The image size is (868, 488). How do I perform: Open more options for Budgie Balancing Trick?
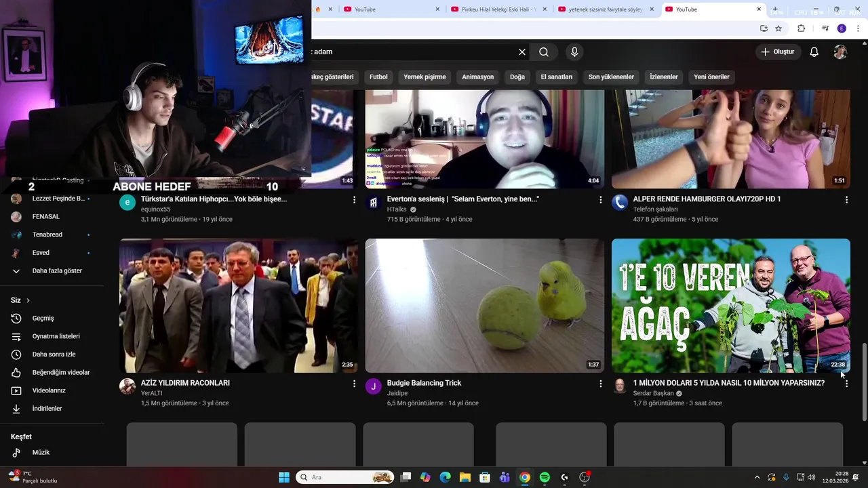600,384
